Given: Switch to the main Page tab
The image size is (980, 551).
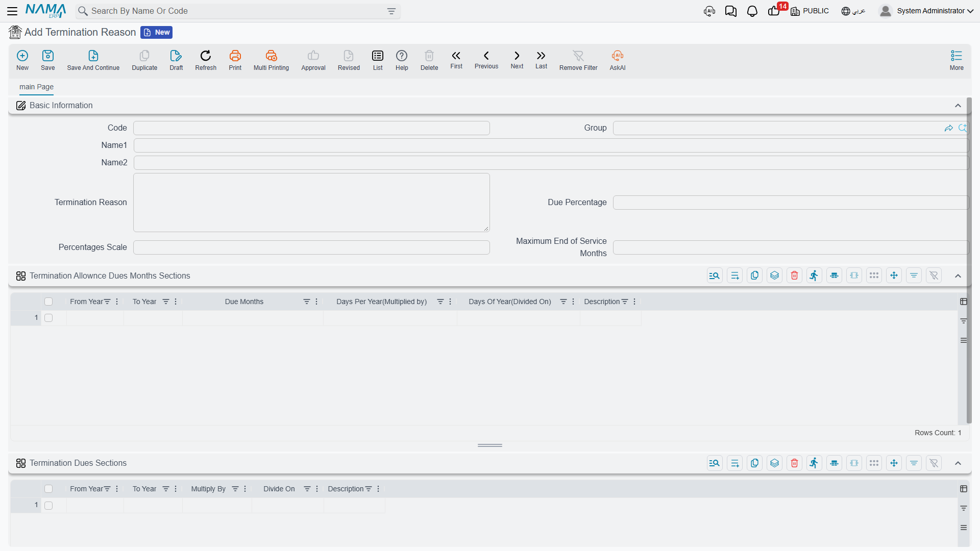Looking at the screenshot, I should (x=36, y=87).
